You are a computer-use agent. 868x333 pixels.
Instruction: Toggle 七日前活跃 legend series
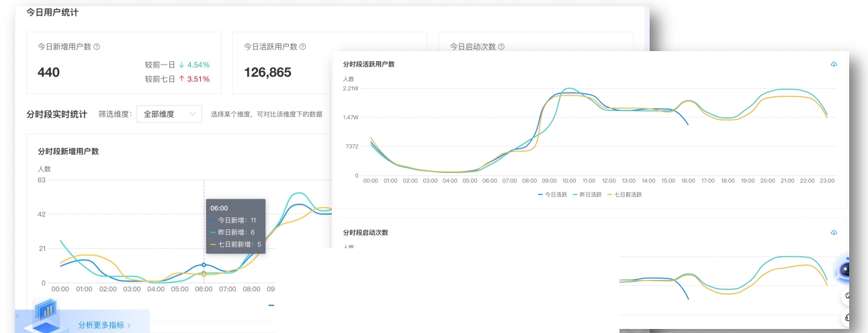click(624, 194)
